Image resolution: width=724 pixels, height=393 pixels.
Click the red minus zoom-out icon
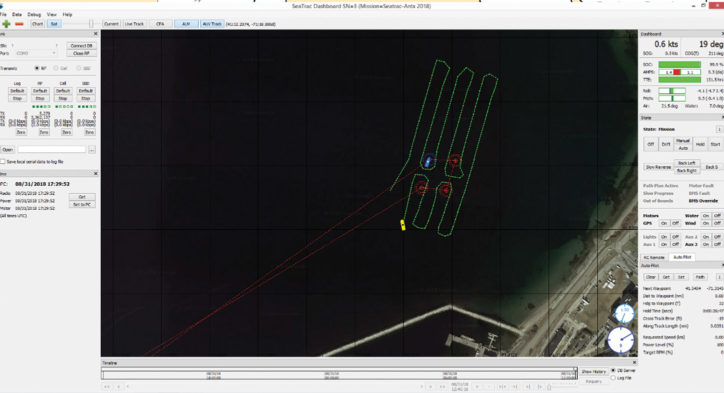tap(19, 24)
